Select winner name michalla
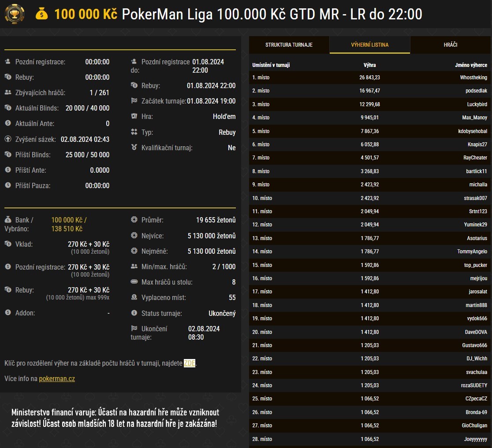The height and width of the screenshot is (448, 492). [x=478, y=185]
